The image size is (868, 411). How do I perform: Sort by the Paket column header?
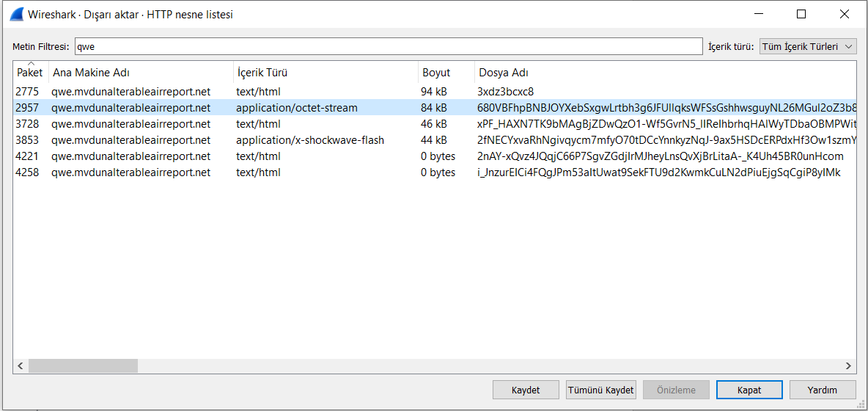(29, 73)
